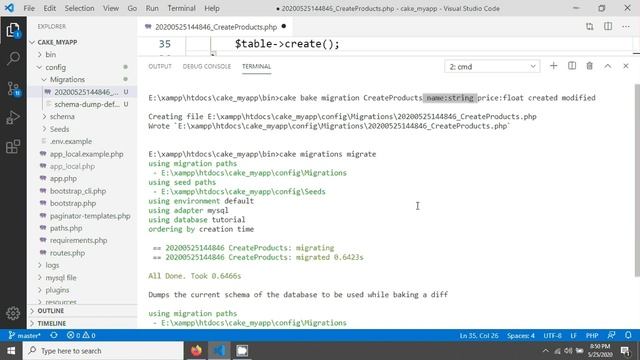Switch to the OUTPUT panel tab
The height and width of the screenshot is (360, 640).
[x=160, y=66]
